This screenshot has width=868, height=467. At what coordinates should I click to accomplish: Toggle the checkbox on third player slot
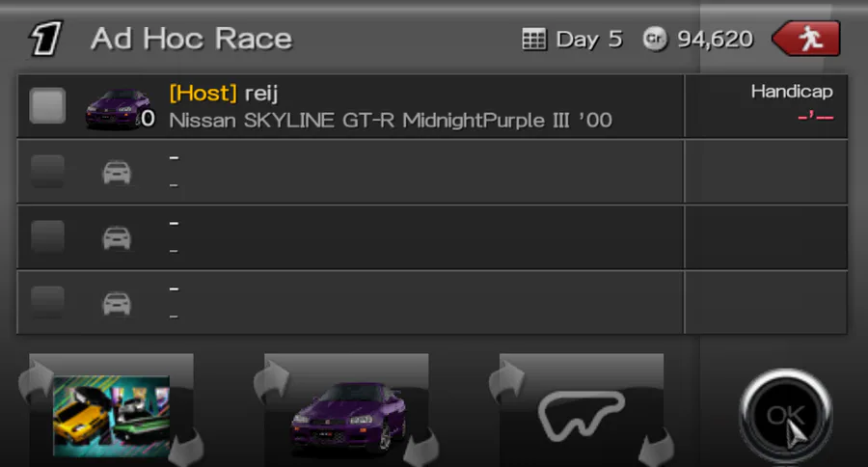[x=47, y=236]
